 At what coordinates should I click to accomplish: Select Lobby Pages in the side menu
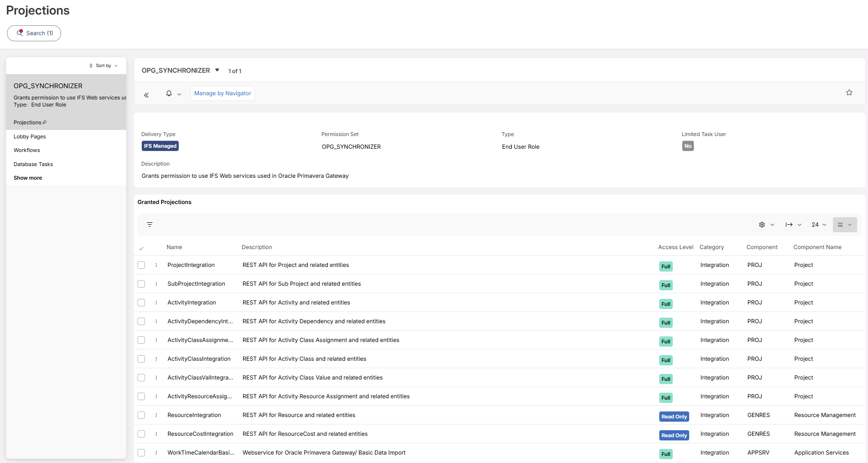click(x=30, y=137)
